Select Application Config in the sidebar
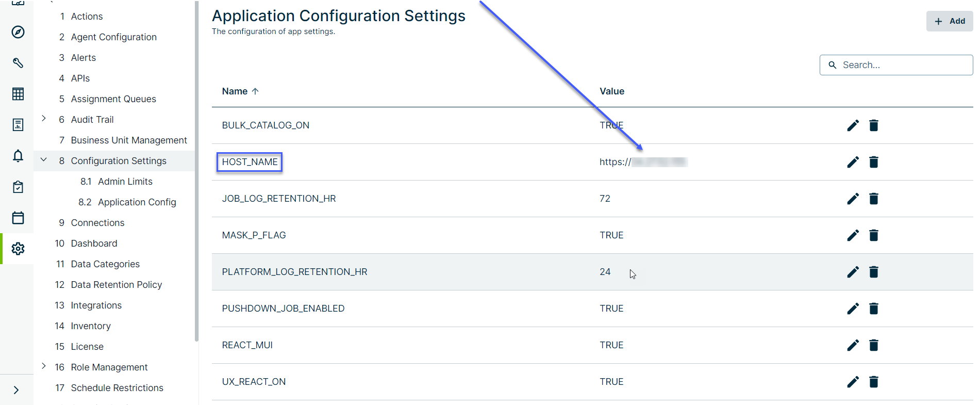980x405 pixels. (x=137, y=202)
